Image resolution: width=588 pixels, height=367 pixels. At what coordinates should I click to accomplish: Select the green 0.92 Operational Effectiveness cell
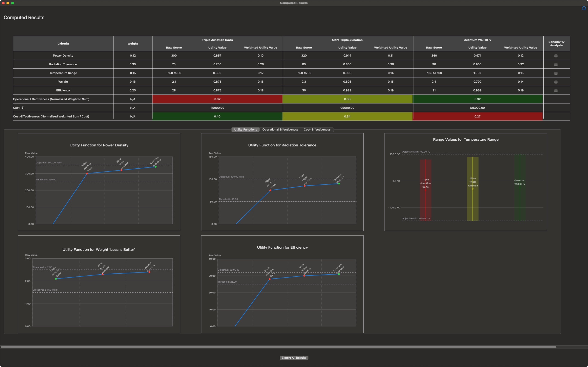478,99
